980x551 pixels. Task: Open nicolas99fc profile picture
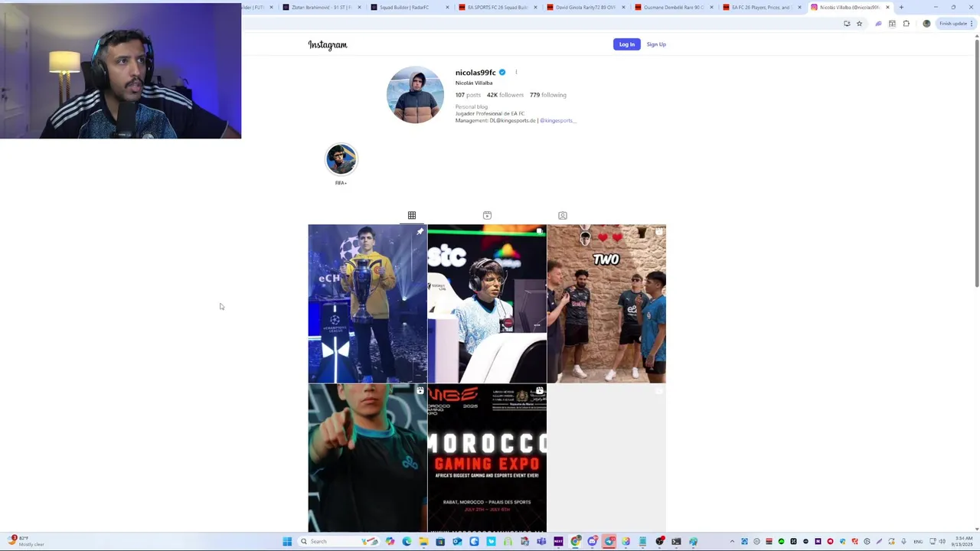415,95
